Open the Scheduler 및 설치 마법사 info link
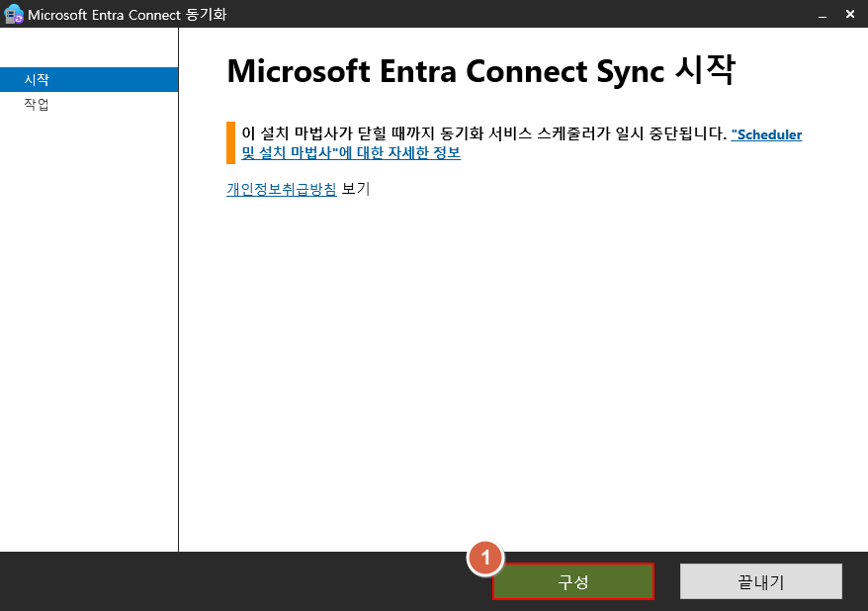Viewport: 868px width, 611px height. tap(351, 152)
